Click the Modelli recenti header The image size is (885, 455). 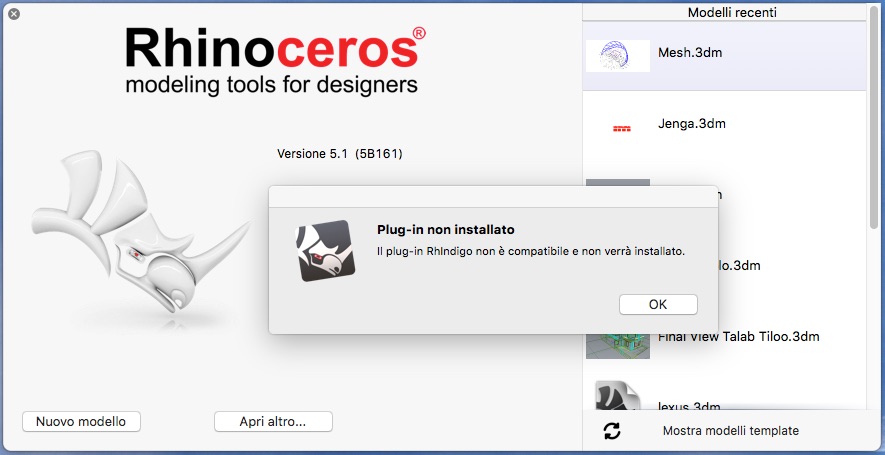732,13
